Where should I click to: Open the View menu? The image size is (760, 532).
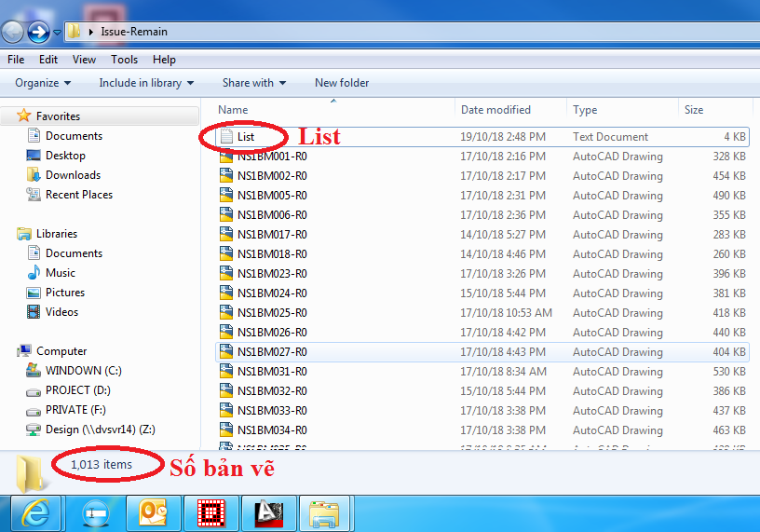point(84,60)
